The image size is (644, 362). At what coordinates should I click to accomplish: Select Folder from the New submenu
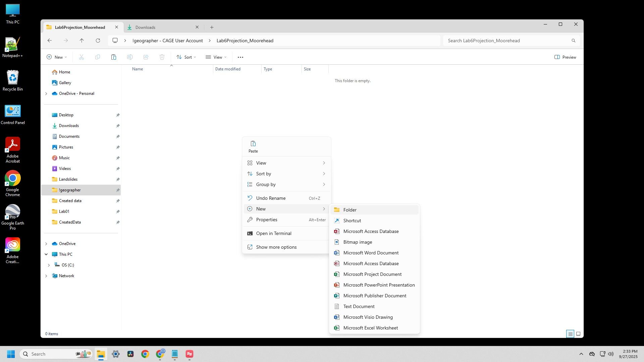[x=350, y=210]
